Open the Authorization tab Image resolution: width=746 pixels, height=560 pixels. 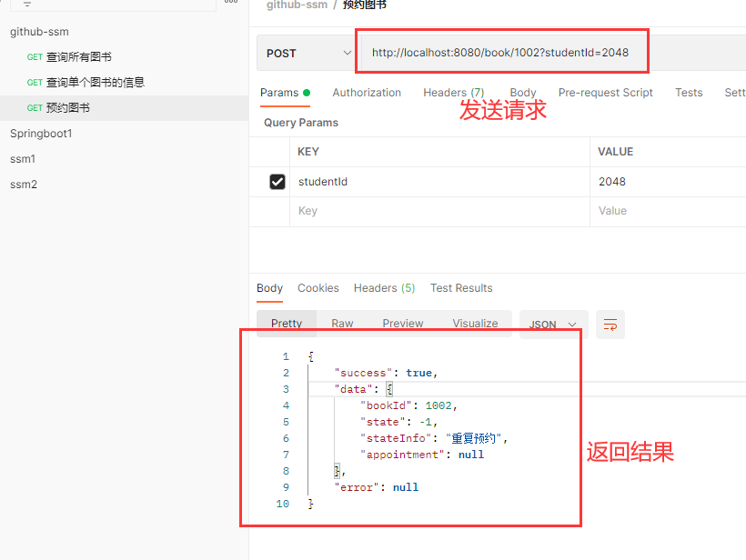pos(367,93)
